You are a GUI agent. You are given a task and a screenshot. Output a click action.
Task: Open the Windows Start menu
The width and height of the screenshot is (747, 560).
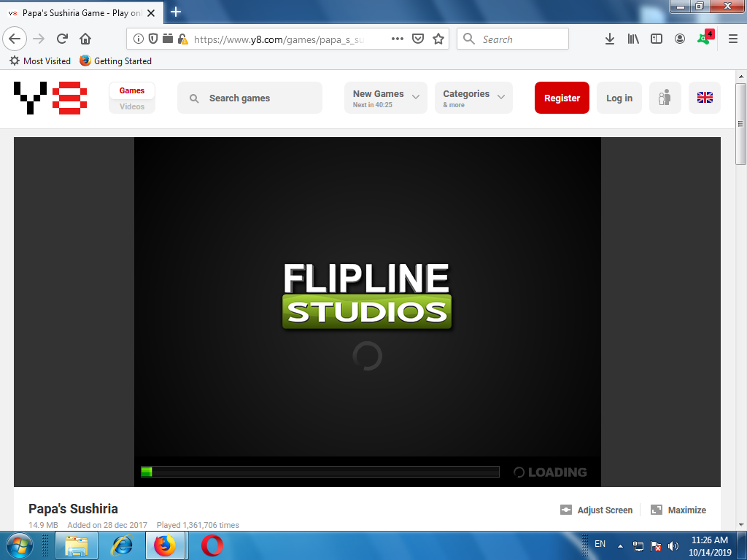click(20, 545)
